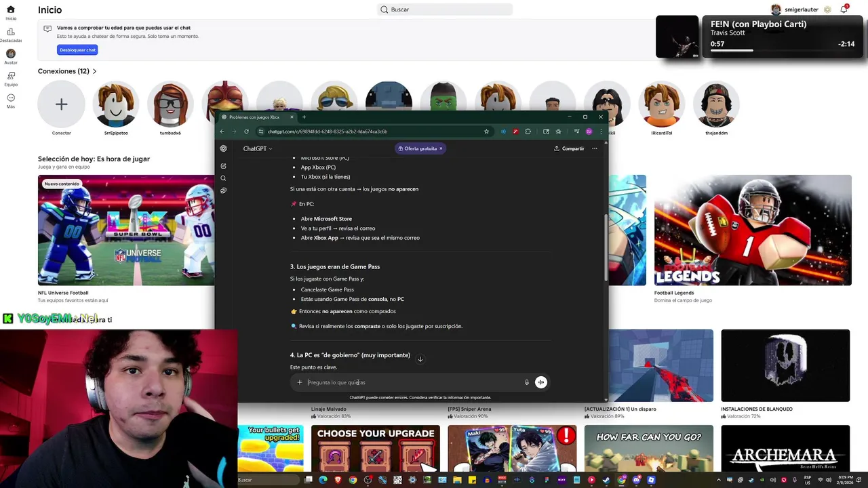
Task: Open the Problemas con juegos Xbox tab
Action: (x=256, y=117)
